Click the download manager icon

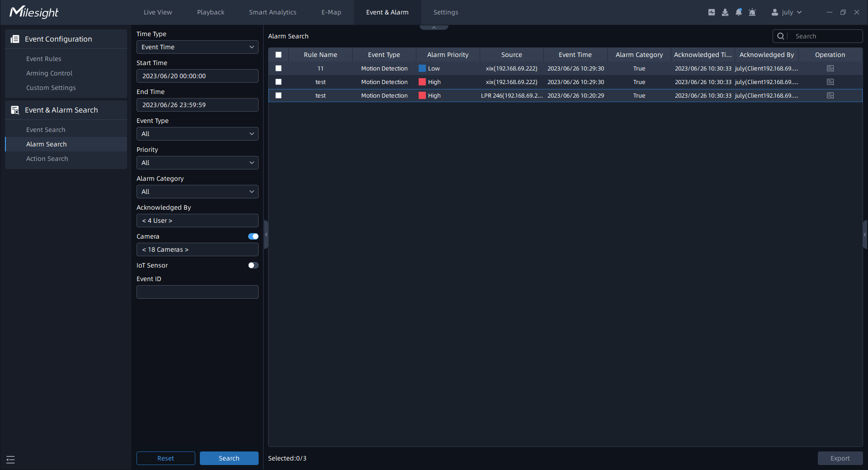click(x=725, y=12)
